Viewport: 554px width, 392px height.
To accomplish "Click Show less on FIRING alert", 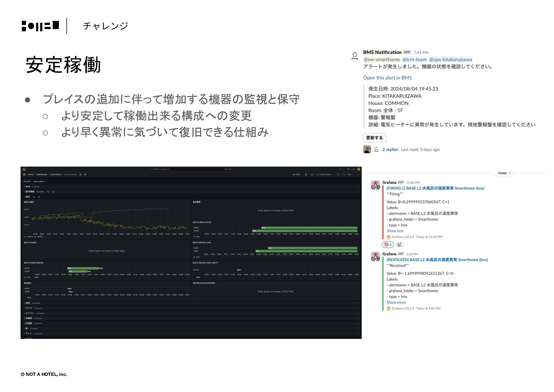I will [395, 231].
